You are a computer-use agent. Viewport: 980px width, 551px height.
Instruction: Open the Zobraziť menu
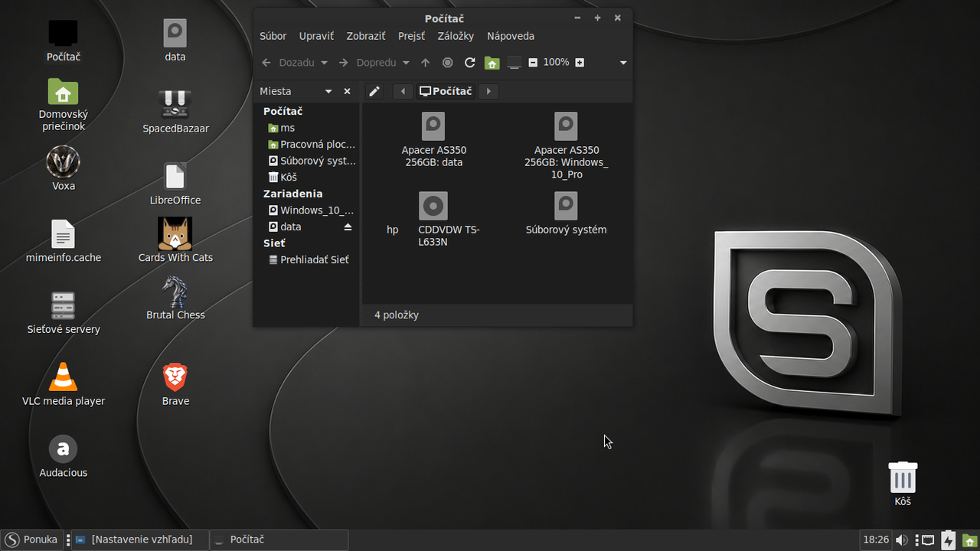pos(366,36)
